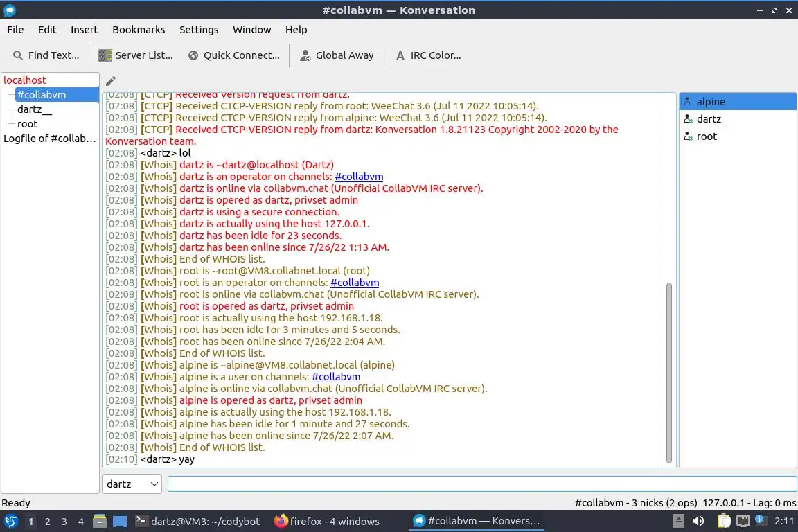Viewport: 798px width, 532px height.
Task: Click the clipboard tray icon
Action: (x=724, y=522)
